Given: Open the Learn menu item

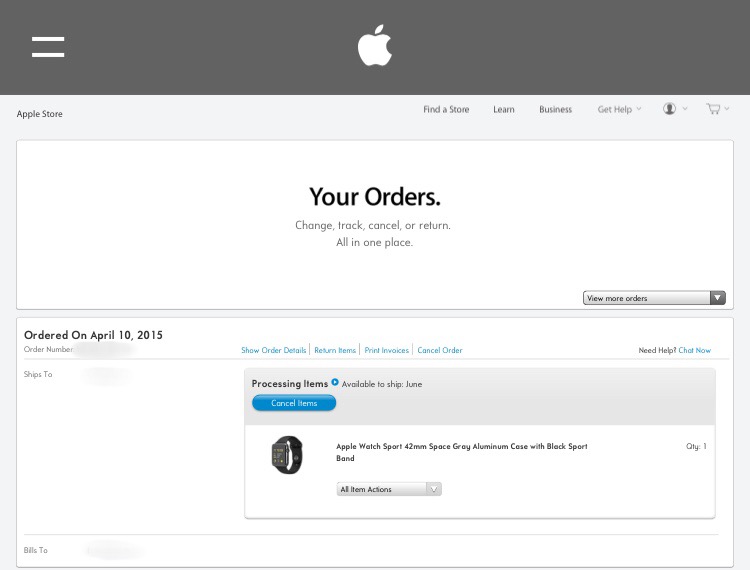Looking at the screenshot, I should [504, 110].
